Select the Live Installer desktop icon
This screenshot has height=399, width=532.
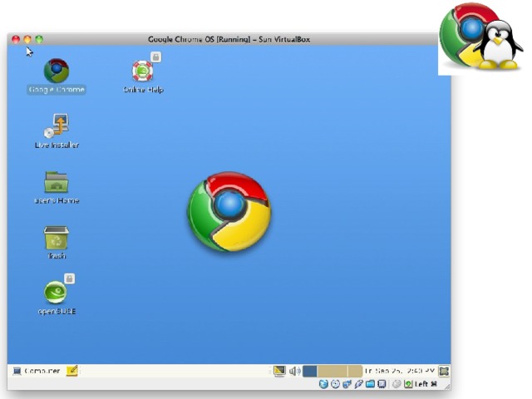[x=57, y=126]
